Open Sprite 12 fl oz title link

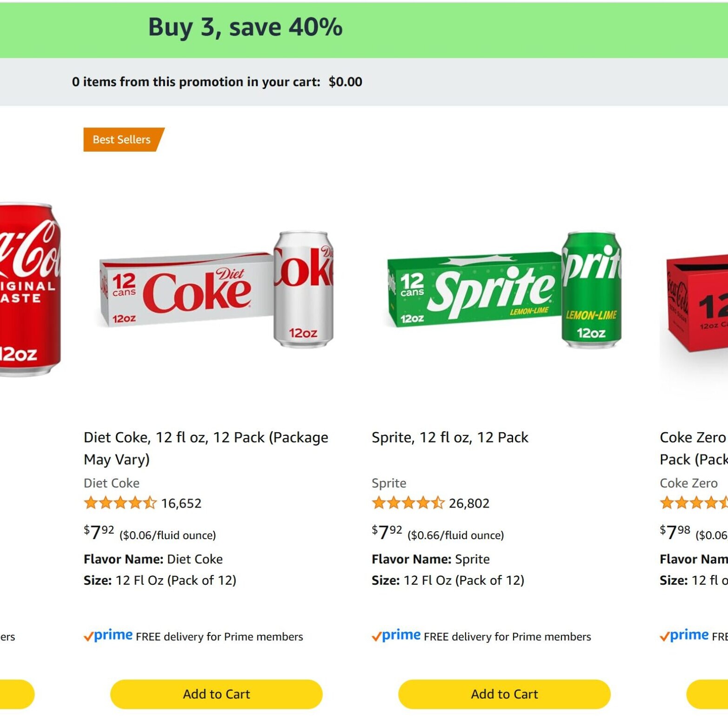[450, 437]
